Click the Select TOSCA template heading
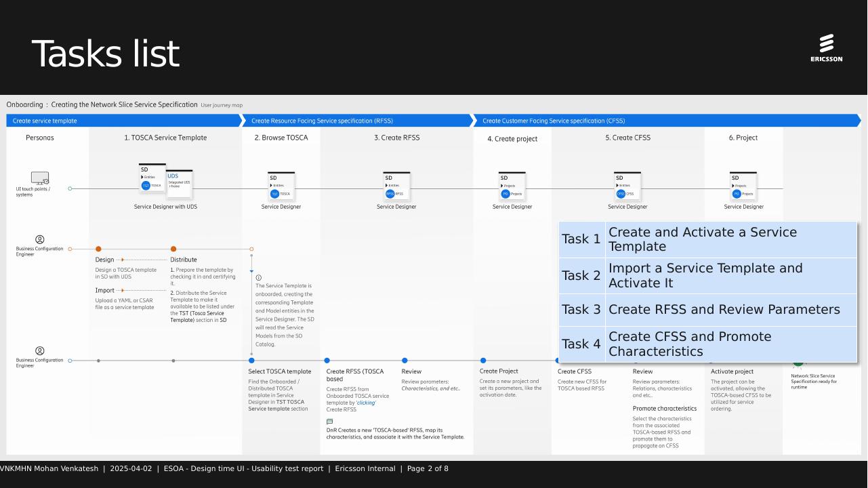 [280, 371]
